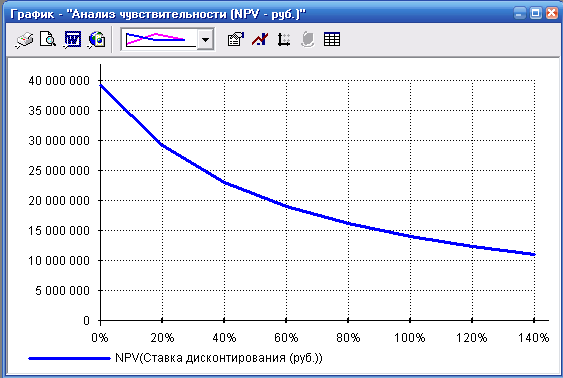The width and height of the screenshot is (563, 378).
Task: Open the chart properties icon
Action: [236, 39]
